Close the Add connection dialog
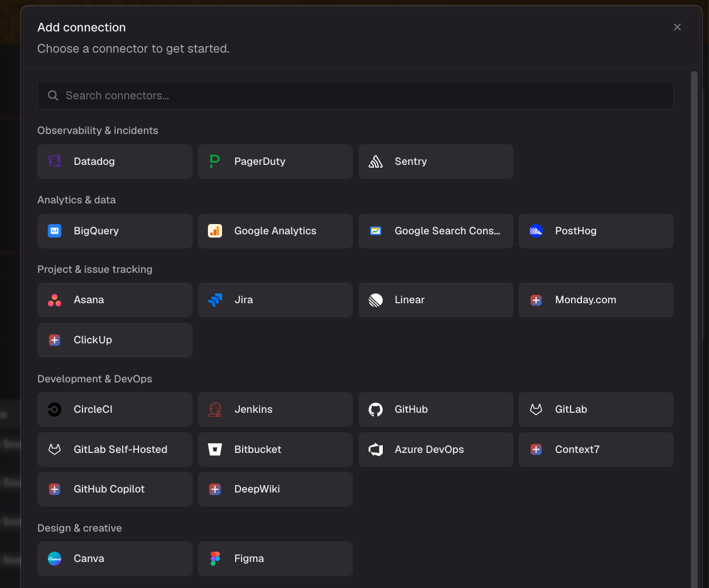Screen dimensions: 709x588 [677, 27]
